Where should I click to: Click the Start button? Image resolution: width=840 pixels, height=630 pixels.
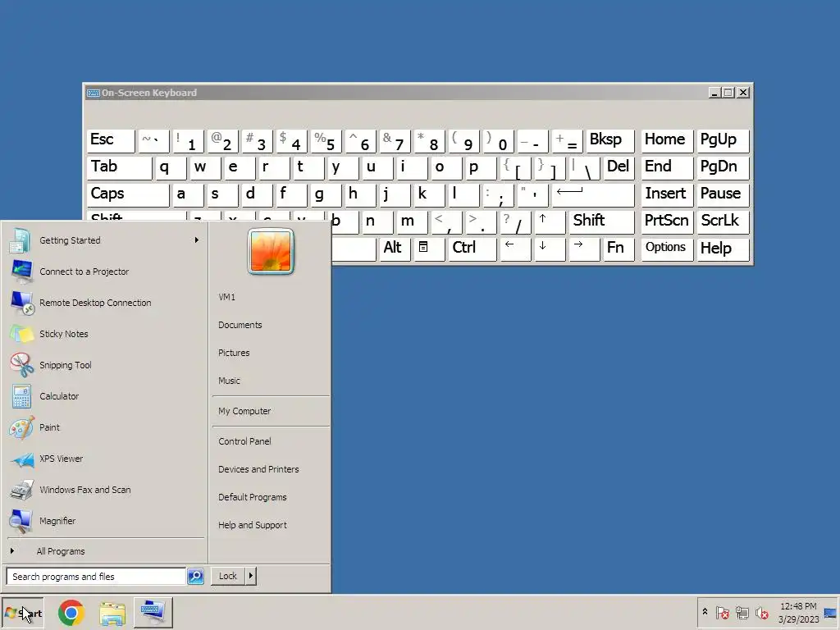(x=22, y=613)
